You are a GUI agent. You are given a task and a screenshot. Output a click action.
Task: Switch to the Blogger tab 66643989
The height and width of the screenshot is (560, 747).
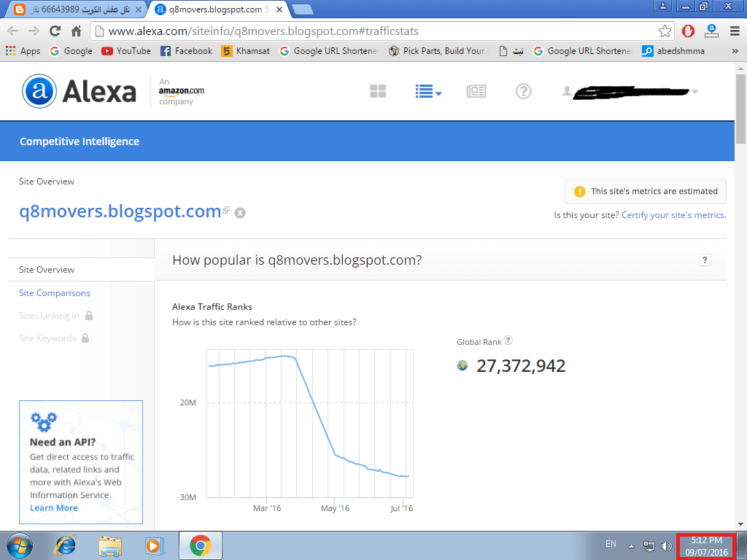[x=79, y=9]
